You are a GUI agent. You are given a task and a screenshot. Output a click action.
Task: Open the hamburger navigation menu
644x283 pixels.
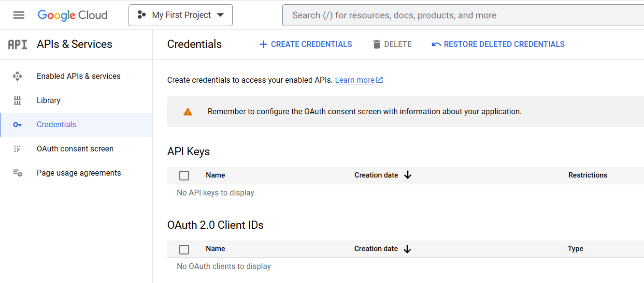(x=19, y=15)
